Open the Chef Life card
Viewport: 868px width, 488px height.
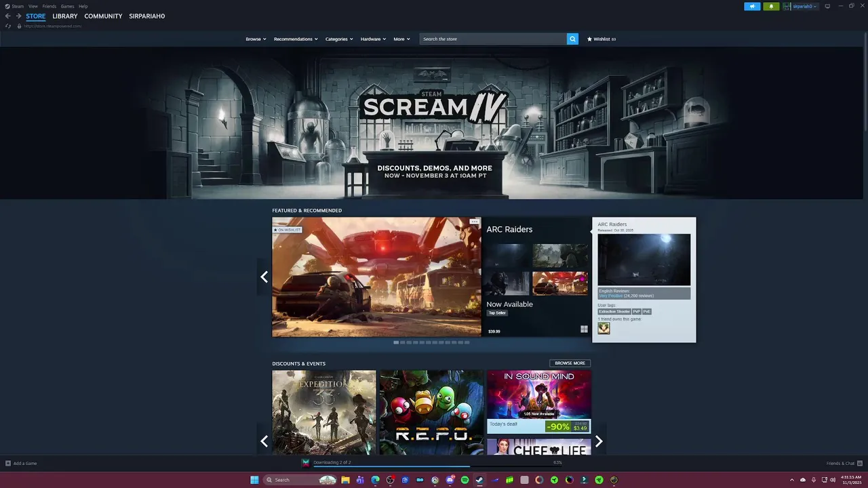click(x=538, y=447)
